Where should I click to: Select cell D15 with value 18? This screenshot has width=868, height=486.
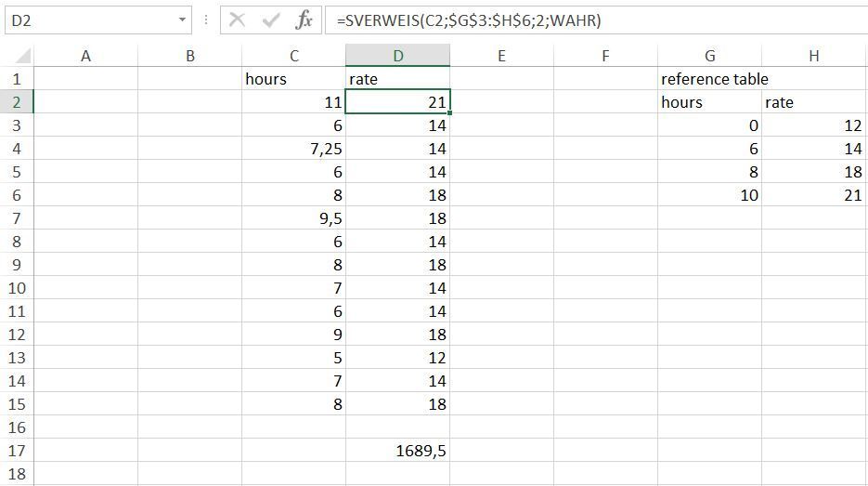tap(398, 404)
